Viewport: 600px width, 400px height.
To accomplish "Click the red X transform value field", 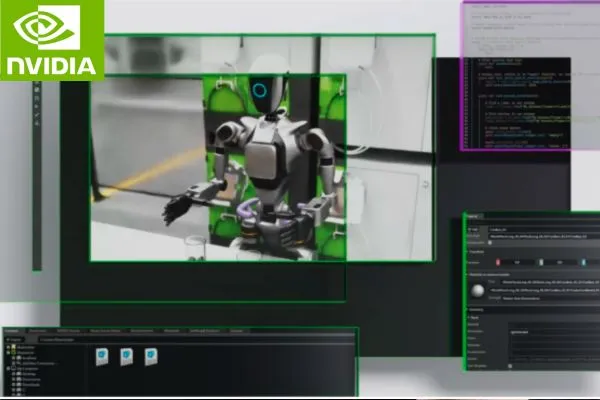I will point(517,263).
